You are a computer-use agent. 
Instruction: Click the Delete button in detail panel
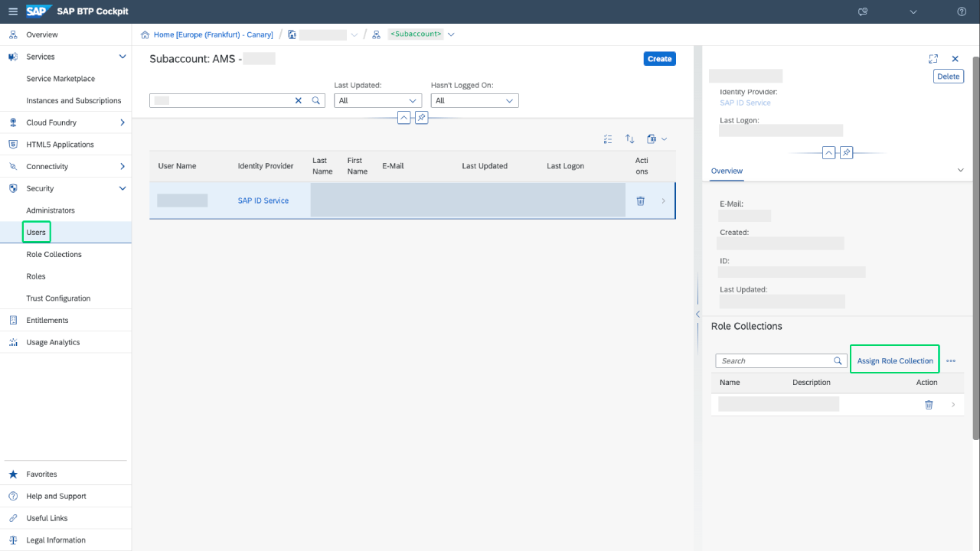tap(948, 77)
